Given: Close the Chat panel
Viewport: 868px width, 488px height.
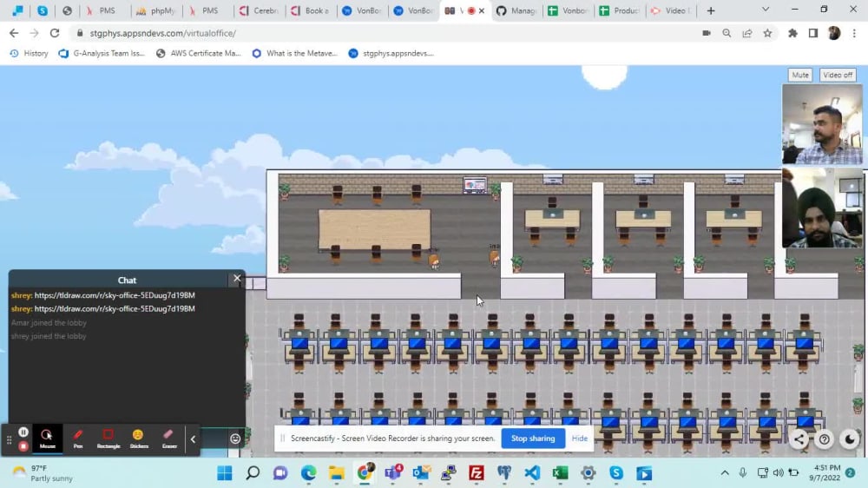Looking at the screenshot, I should 237,278.
